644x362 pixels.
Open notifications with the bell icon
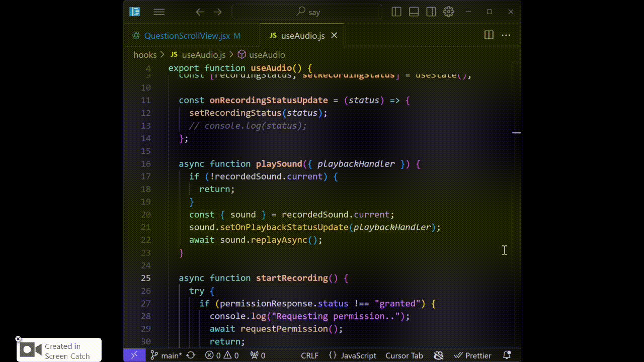tap(507, 355)
